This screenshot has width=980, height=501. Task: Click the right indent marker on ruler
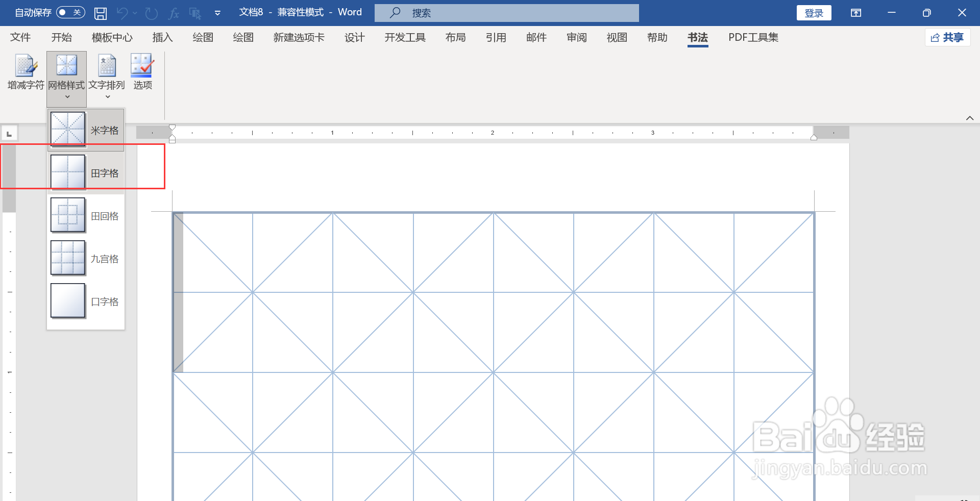pos(814,137)
